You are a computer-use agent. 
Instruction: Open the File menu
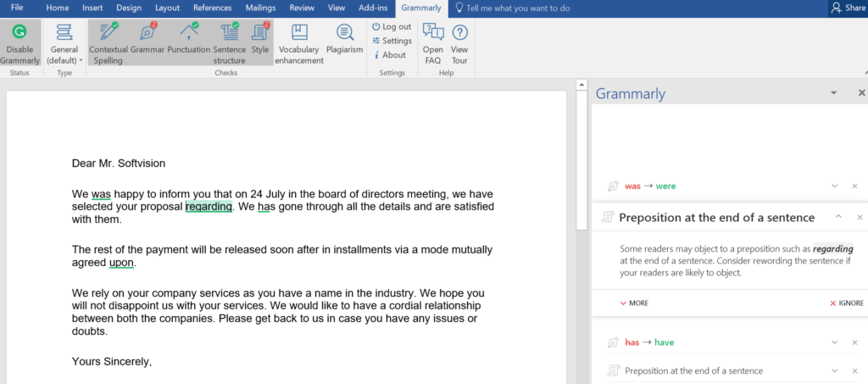click(x=17, y=8)
